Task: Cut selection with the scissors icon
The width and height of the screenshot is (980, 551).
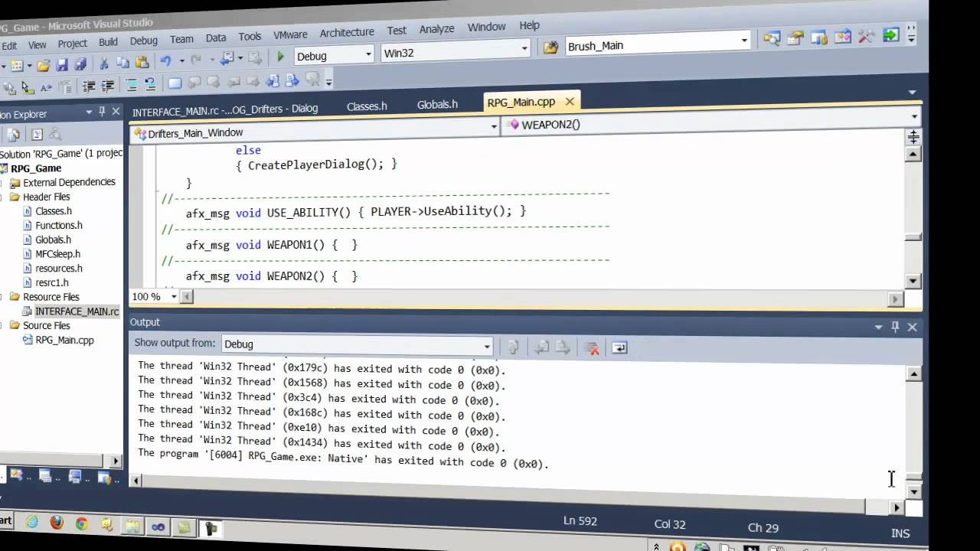Action: click(103, 64)
